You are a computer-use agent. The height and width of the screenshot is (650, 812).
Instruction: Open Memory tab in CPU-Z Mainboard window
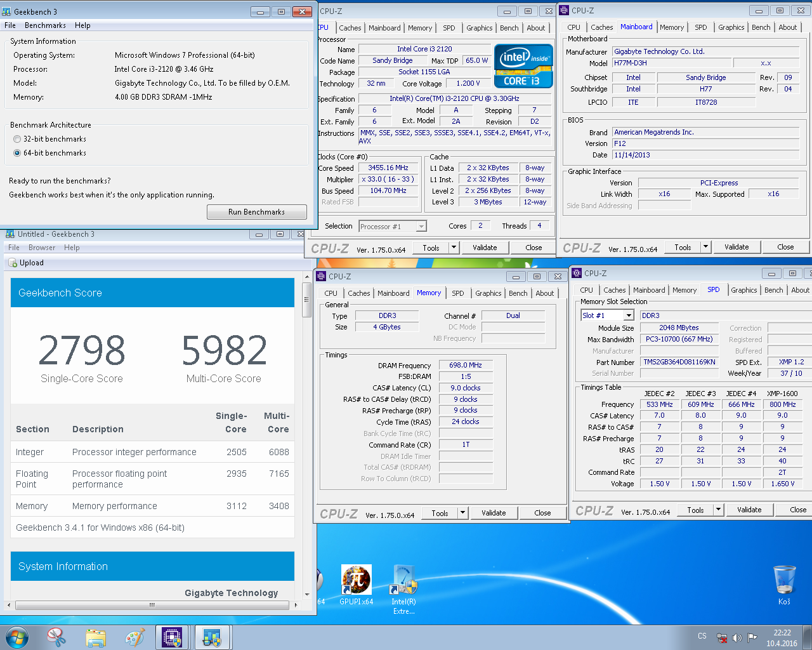(672, 27)
